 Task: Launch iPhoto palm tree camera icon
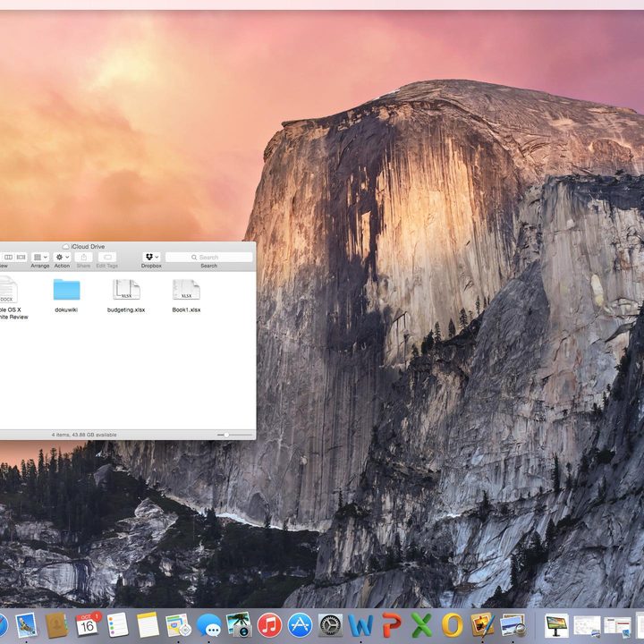click(239, 624)
